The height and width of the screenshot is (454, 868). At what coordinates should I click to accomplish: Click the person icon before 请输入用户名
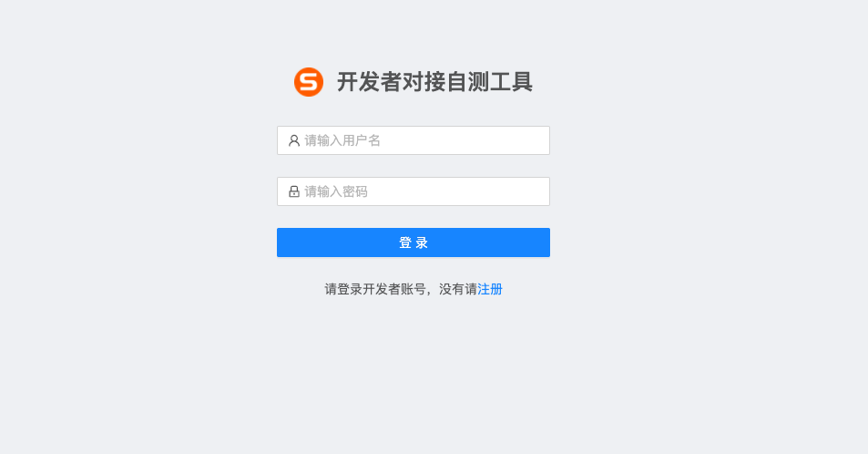tap(294, 140)
